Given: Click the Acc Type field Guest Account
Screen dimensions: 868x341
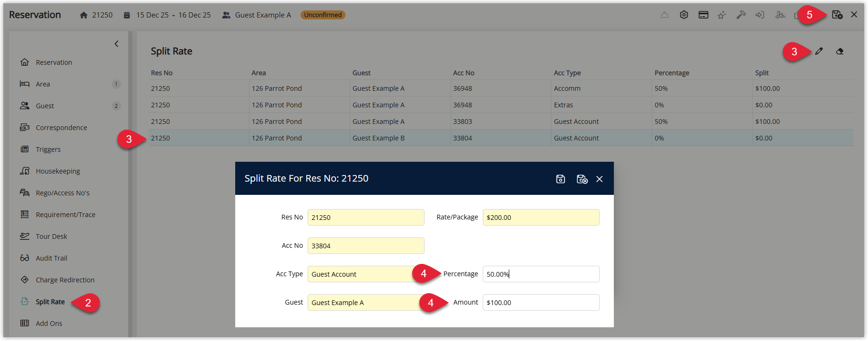Looking at the screenshot, I should click(x=366, y=274).
